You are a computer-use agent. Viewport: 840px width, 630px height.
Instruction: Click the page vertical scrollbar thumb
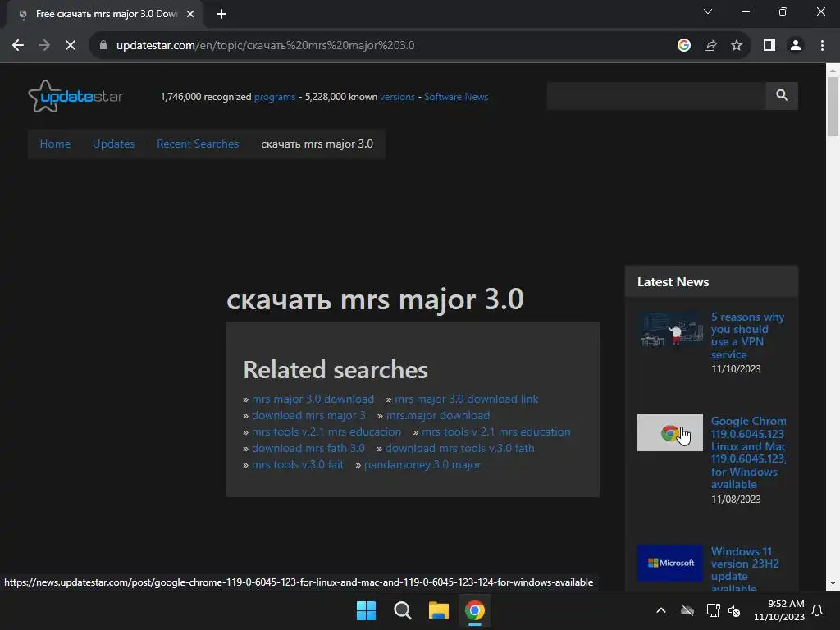coord(833,107)
